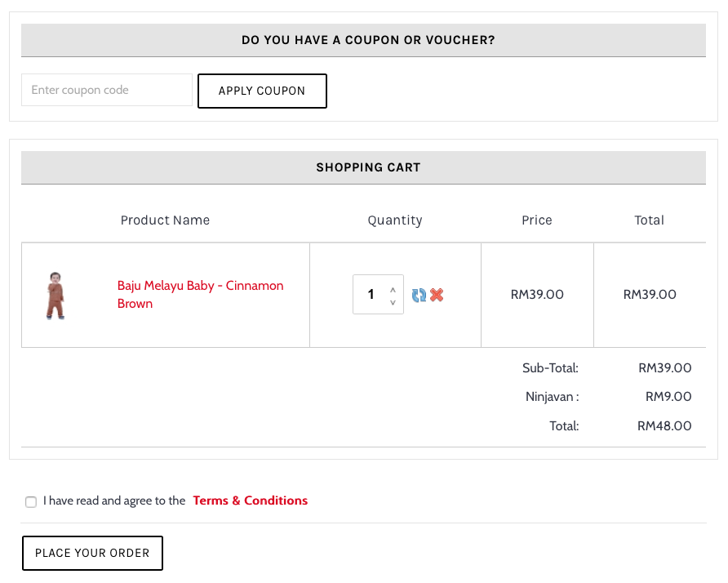Click the Ninjavan shipping label
Image resolution: width=728 pixels, height=583 pixels.
552,397
